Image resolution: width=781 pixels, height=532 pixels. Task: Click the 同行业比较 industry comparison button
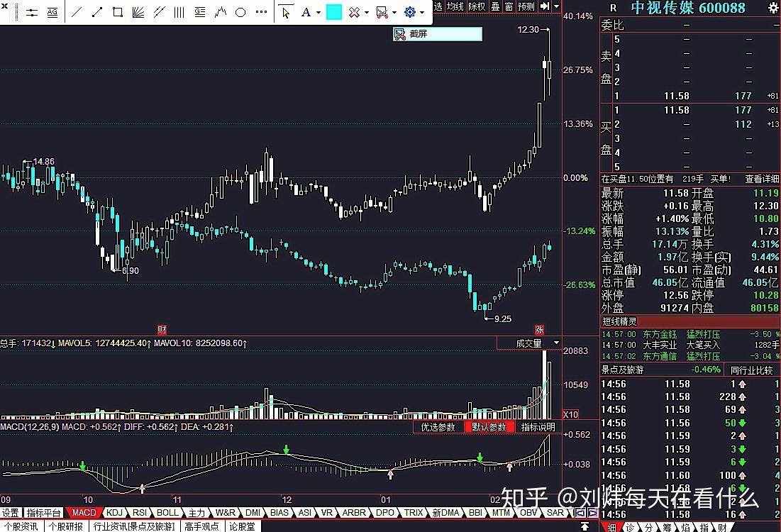click(x=752, y=370)
